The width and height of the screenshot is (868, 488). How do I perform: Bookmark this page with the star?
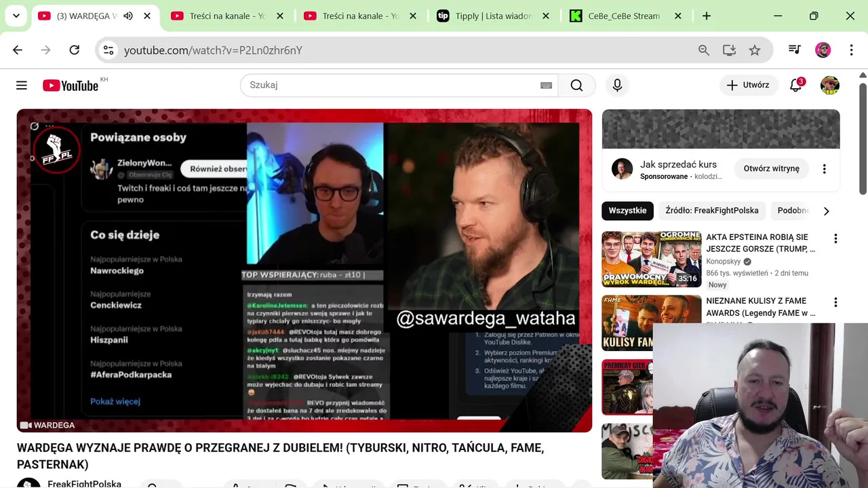[x=755, y=50]
